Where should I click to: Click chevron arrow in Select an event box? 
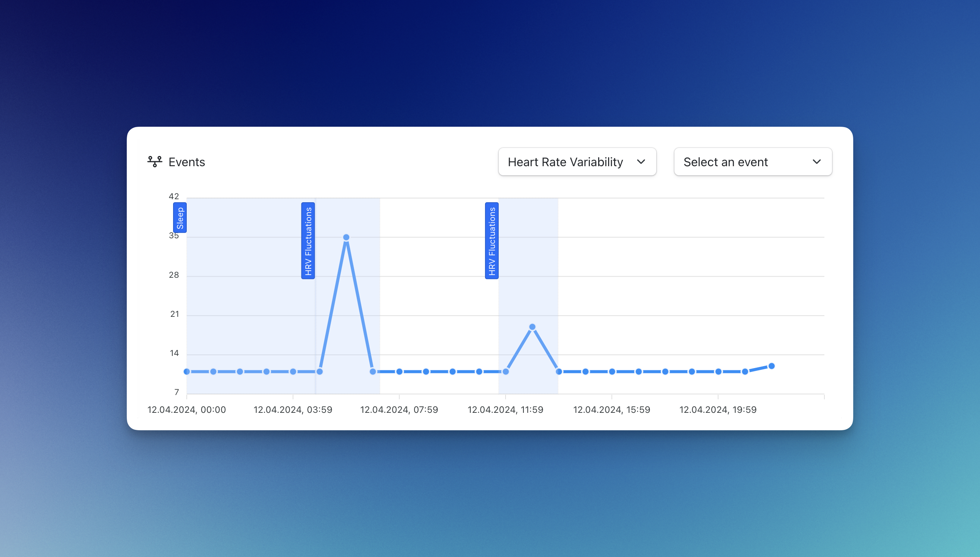tap(816, 162)
